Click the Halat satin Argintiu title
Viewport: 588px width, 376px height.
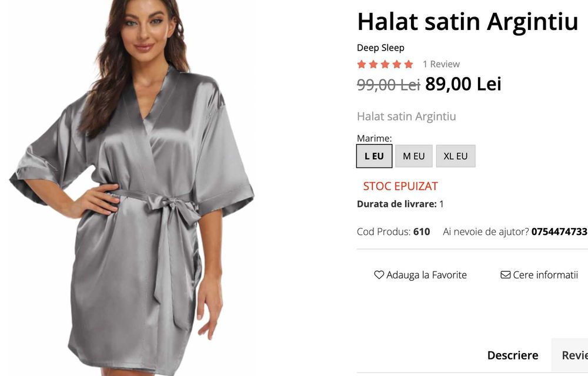(x=467, y=22)
